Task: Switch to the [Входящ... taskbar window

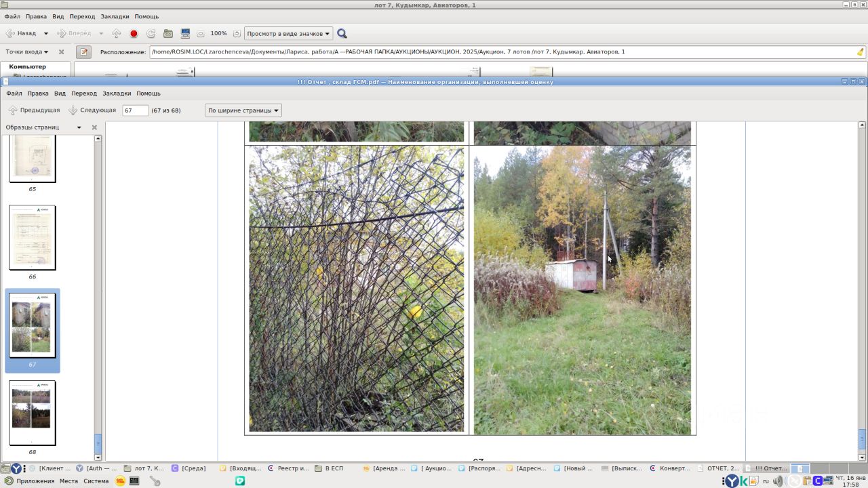Action: point(241,468)
